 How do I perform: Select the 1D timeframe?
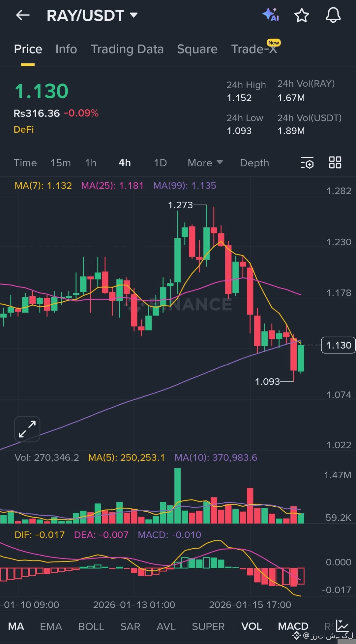[160, 163]
